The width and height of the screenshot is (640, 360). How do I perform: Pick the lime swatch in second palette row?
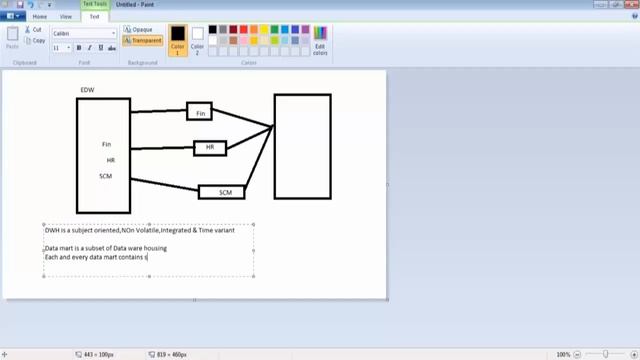(275, 40)
